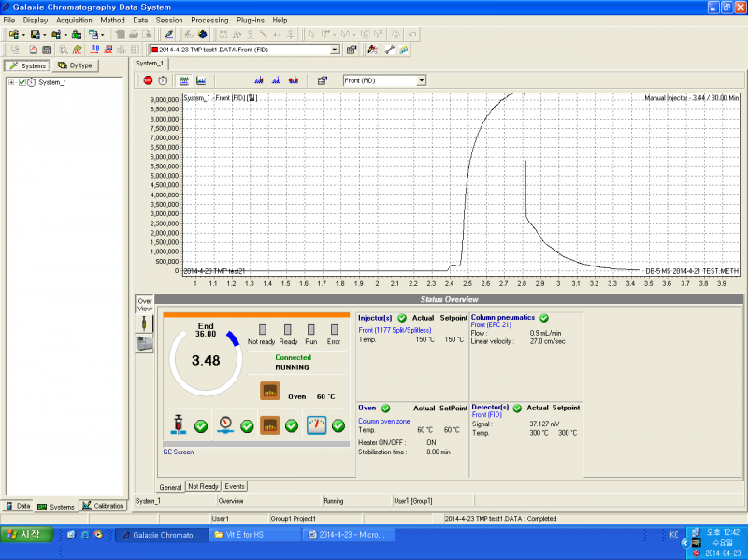This screenshot has height=560, width=748.
Task: Click the detector meter status icon
Action: tap(316, 425)
